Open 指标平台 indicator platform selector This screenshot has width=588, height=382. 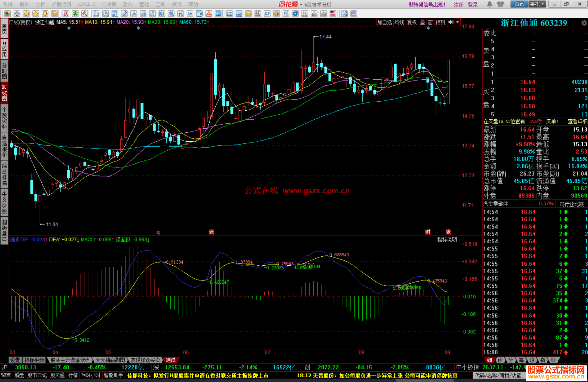click(34, 360)
